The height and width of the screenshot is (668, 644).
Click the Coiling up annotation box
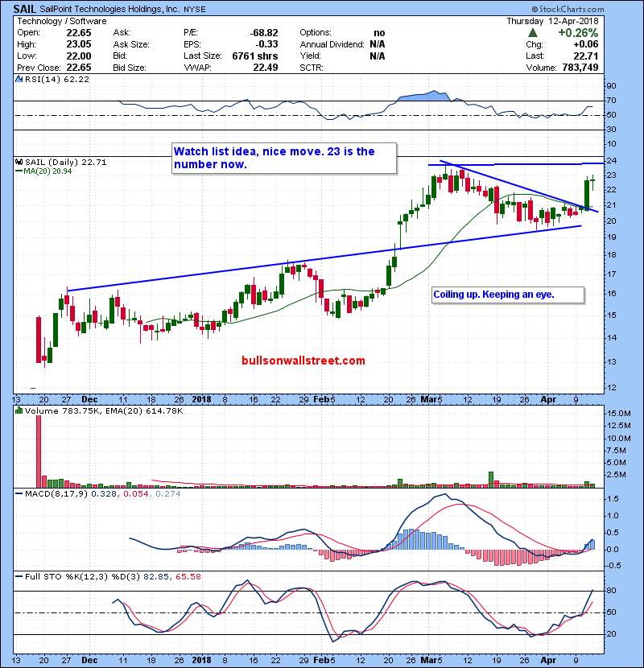click(x=508, y=295)
